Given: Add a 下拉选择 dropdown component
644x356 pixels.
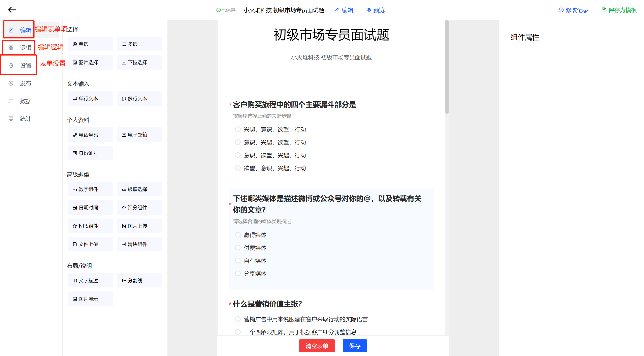Looking at the screenshot, I should [139, 62].
